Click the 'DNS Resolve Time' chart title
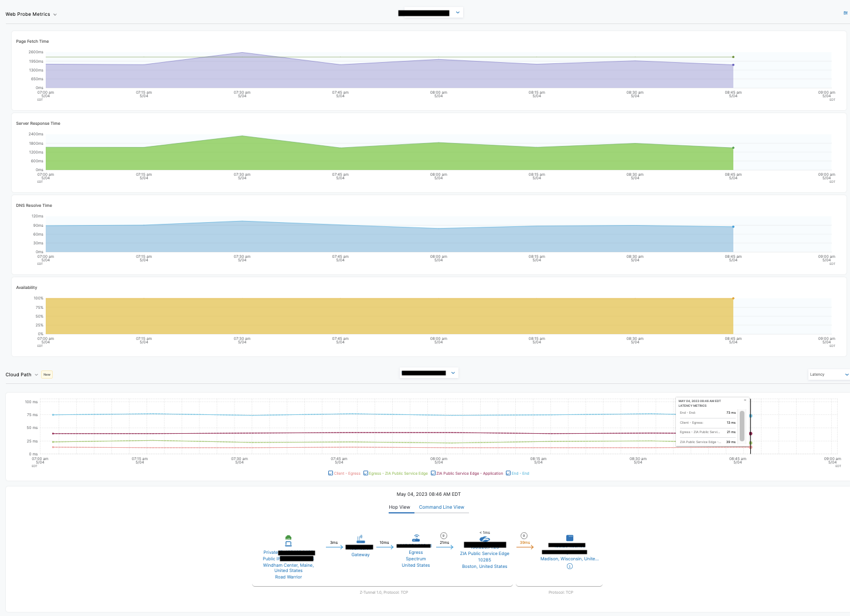Screen dimensions: 850x616 [x=34, y=206]
